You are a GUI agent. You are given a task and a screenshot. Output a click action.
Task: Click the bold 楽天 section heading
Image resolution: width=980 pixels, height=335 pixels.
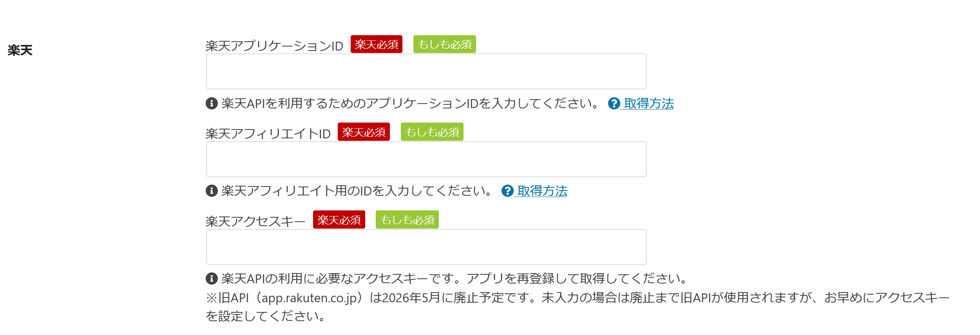pyautogui.click(x=20, y=50)
